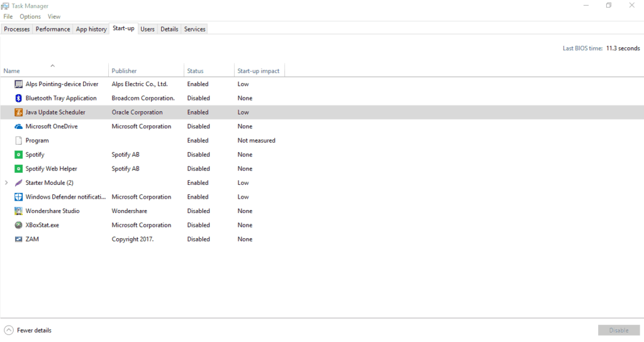Image resolution: width=644 pixels, height=342 pixels.
Task: Click the blank Program file icon
Action: [x=18, y=140]
